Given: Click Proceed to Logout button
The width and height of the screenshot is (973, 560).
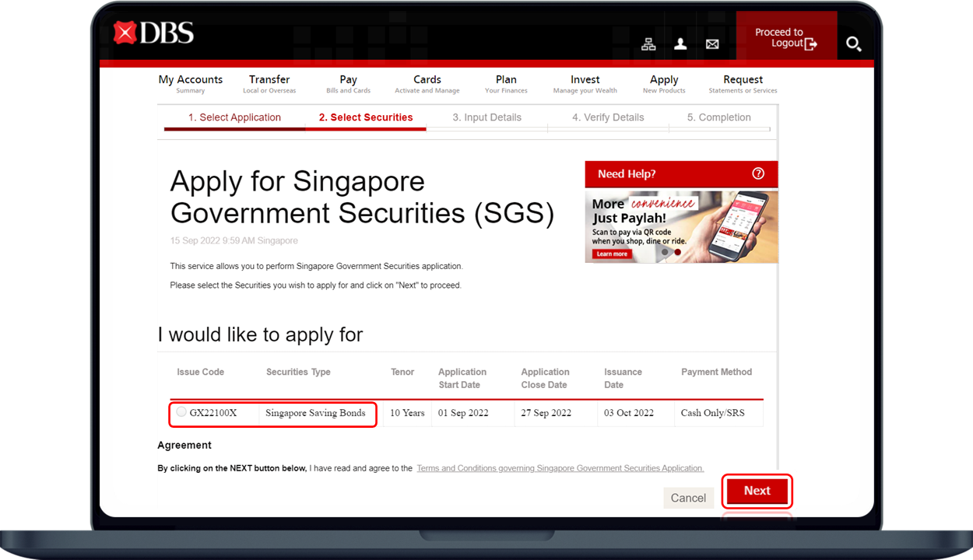Looking at the screenshot, I should 786,38.
